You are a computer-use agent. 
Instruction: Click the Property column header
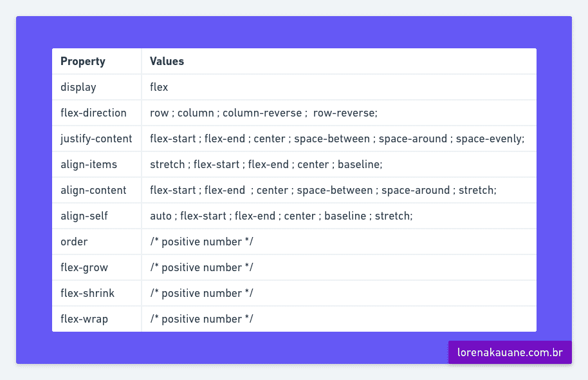pyautogui.click(x=83, y=62)
